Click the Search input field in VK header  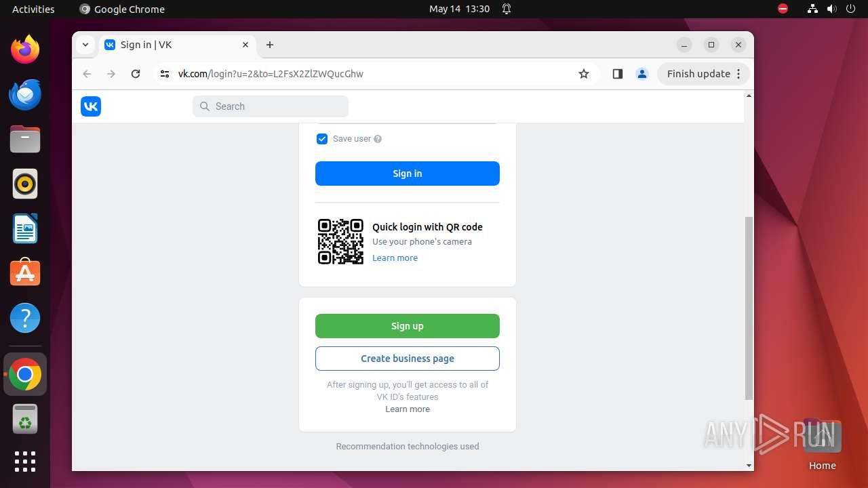click(271, 106)
